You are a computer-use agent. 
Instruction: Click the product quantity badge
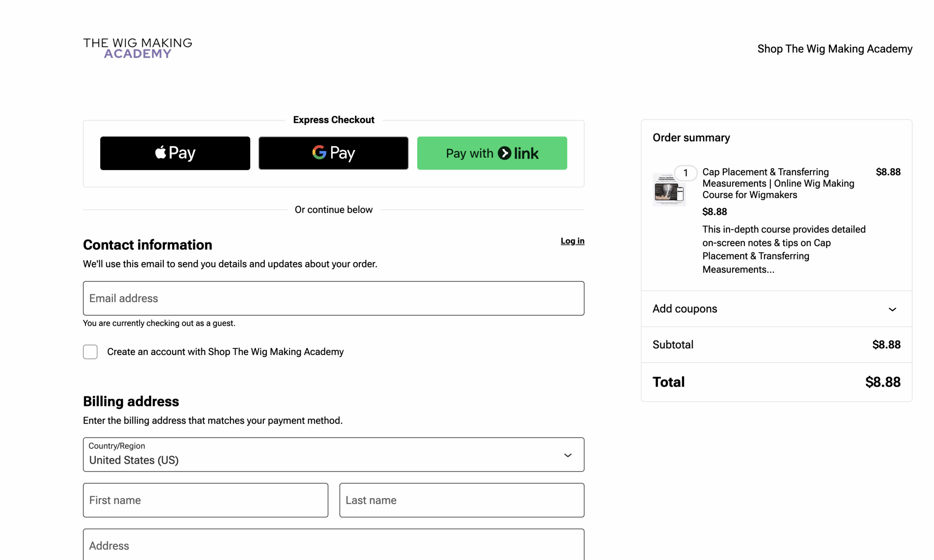(x=685, y=173)
